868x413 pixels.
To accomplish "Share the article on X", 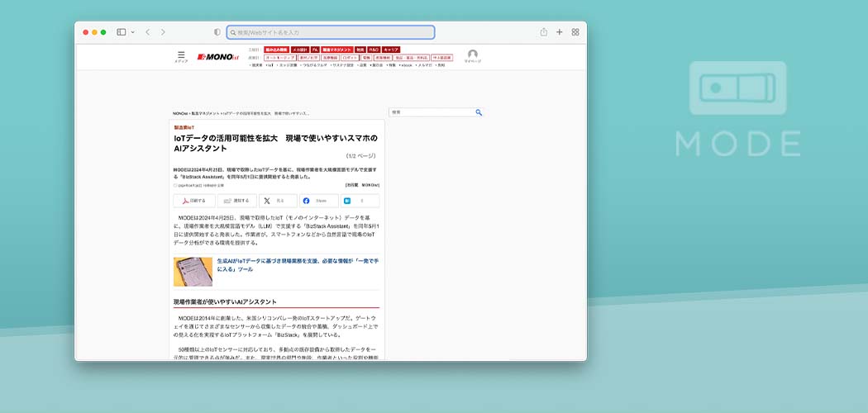I will 278,201.
